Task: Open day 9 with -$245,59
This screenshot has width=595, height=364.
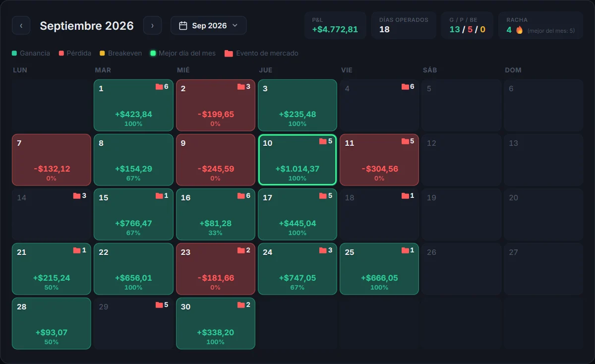Action: click(216, 160)
